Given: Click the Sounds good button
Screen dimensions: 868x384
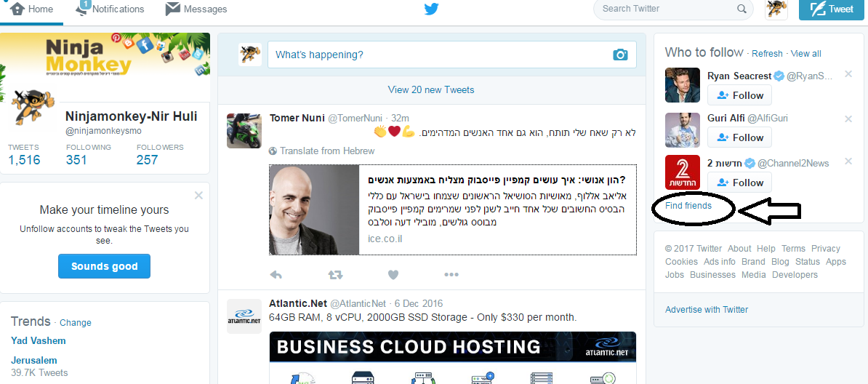Looking at the screenshot, I should tap(104, 266).
